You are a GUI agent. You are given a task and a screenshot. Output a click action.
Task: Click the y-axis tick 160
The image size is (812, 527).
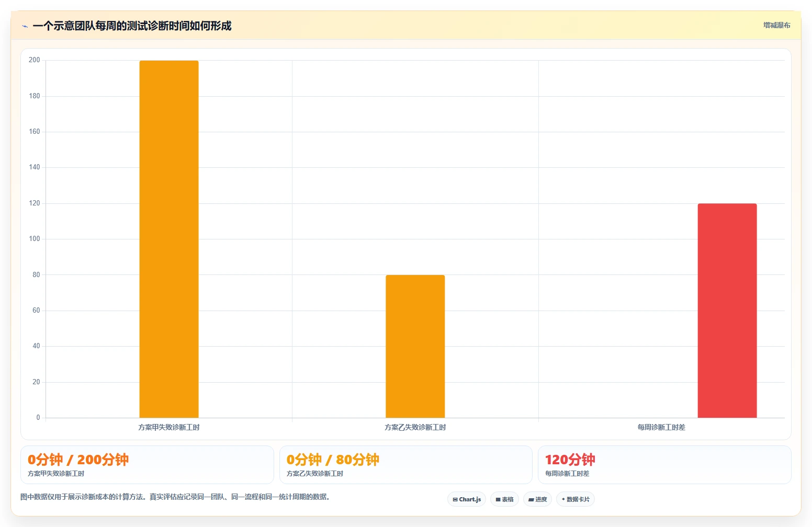point(35,132)
